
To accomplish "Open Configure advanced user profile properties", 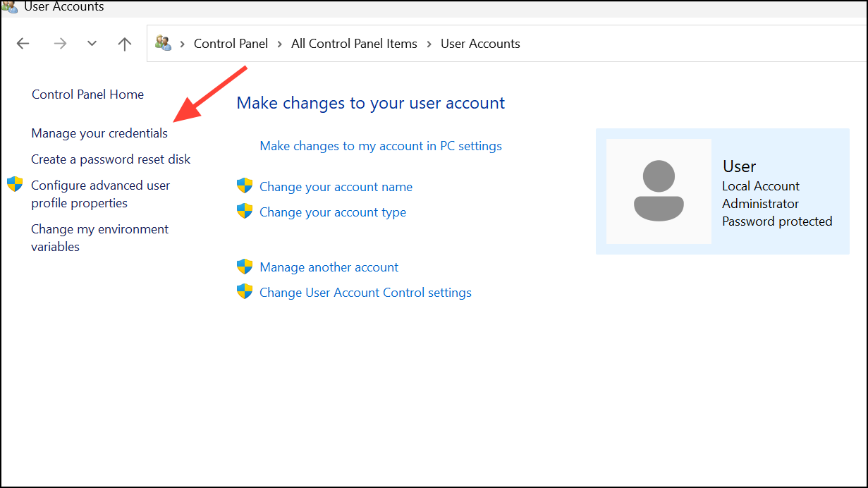I will (101, 194).
